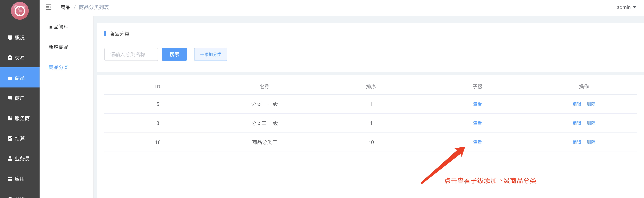Click the pink clock logo icon

pos(20,11)
